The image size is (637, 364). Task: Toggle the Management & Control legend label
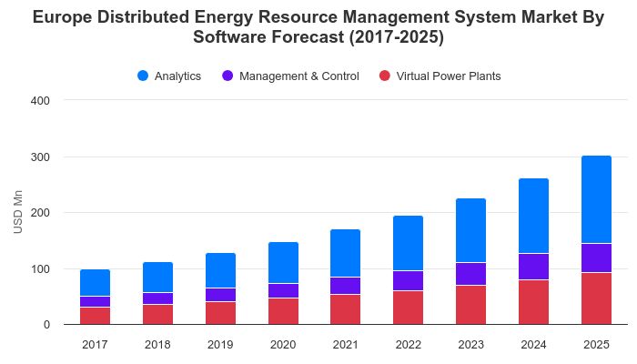point(299,76)
